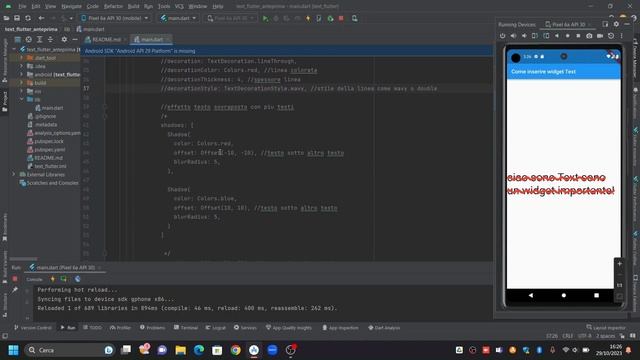Open the file via the folder icon in the main toolbar

point(6,18)
